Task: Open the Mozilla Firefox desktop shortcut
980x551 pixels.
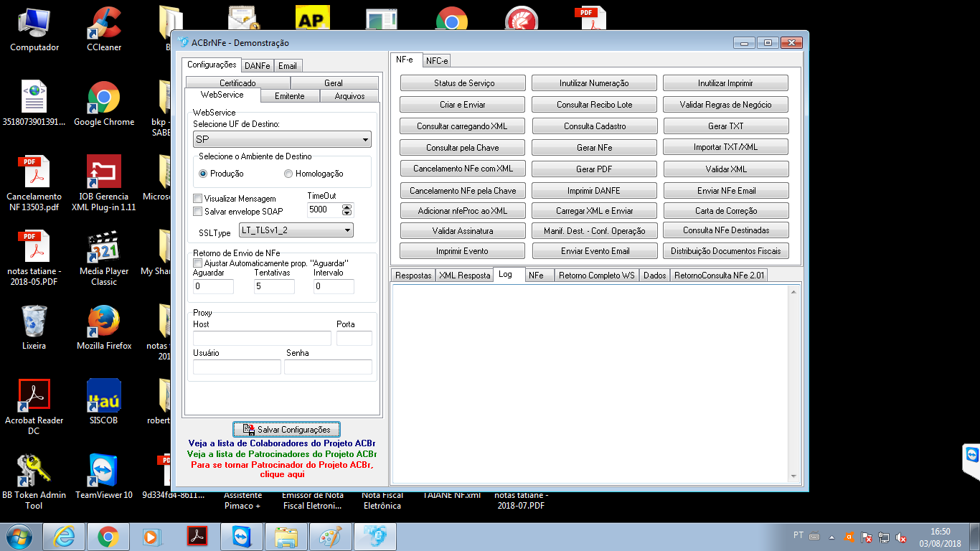Action: coord(104,328)
